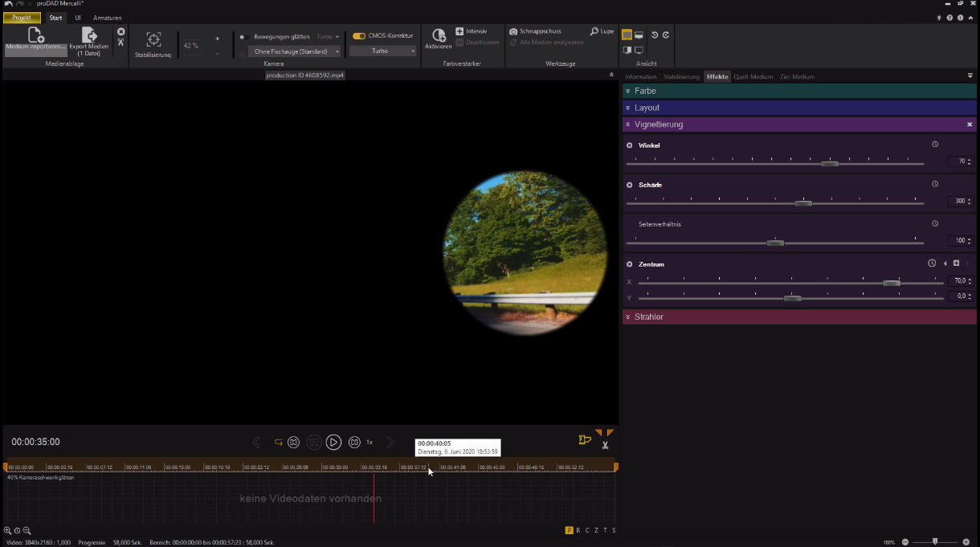Click the Intensiv button
Viewport: 980px width, 547px height.
coord(472,31)
